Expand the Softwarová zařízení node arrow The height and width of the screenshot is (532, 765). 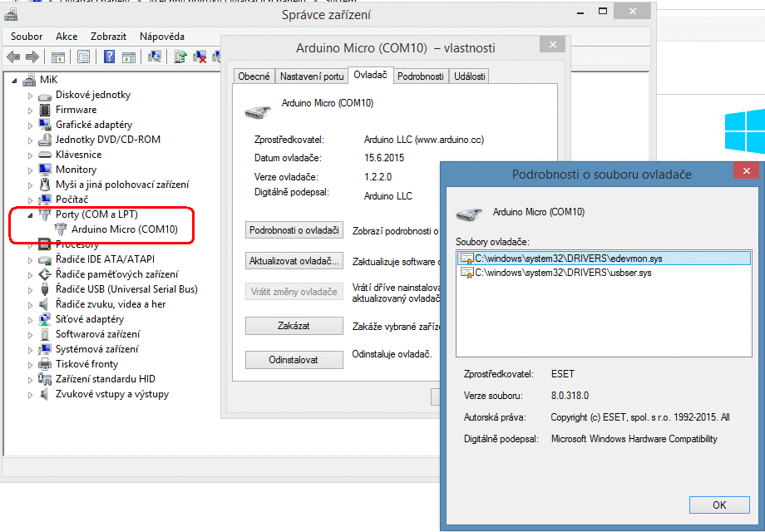(30, 335)
